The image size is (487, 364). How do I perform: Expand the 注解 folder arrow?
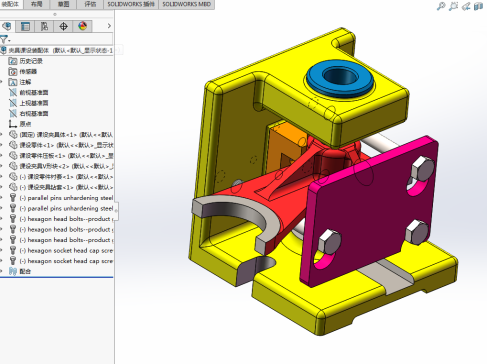[2, 82]
